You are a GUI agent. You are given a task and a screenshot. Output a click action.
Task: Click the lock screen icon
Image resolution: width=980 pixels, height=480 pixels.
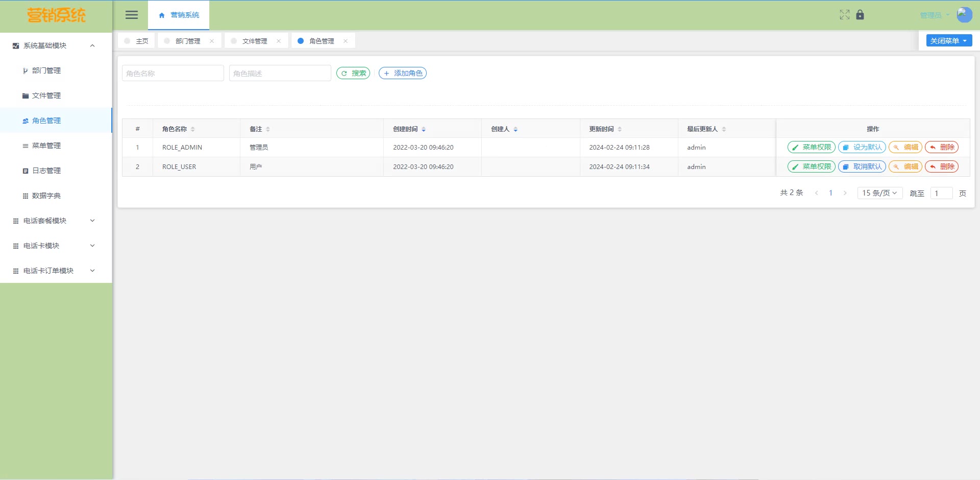click(x=860, y=15)
